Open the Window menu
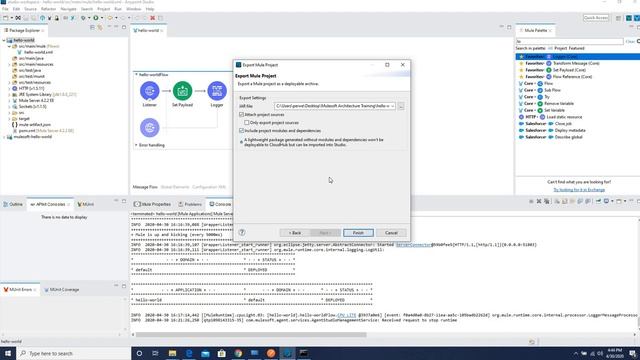 pyautogui.click(x=133, y=9)
